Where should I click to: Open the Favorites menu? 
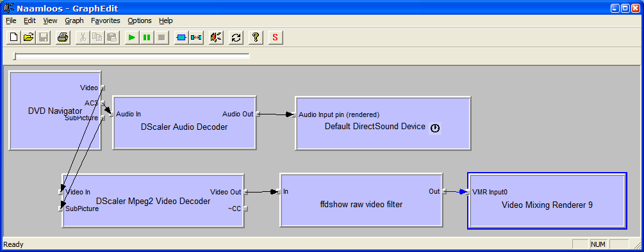click(x=106, y=20)
